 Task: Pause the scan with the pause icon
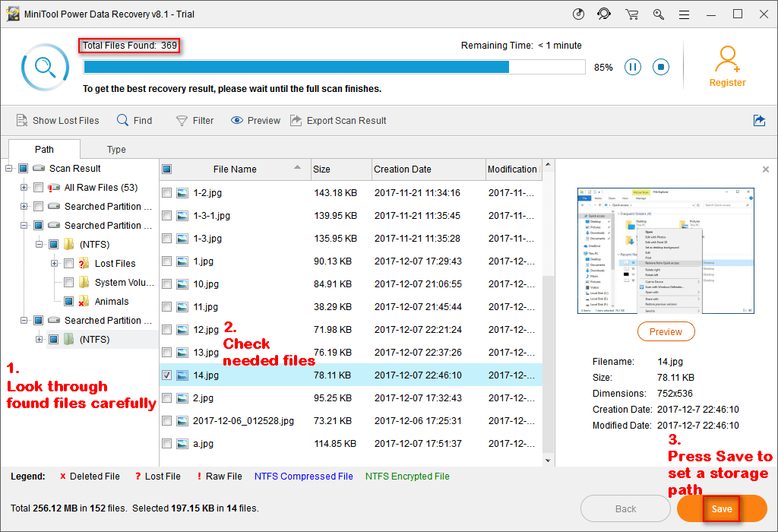(x=633, y=67)
